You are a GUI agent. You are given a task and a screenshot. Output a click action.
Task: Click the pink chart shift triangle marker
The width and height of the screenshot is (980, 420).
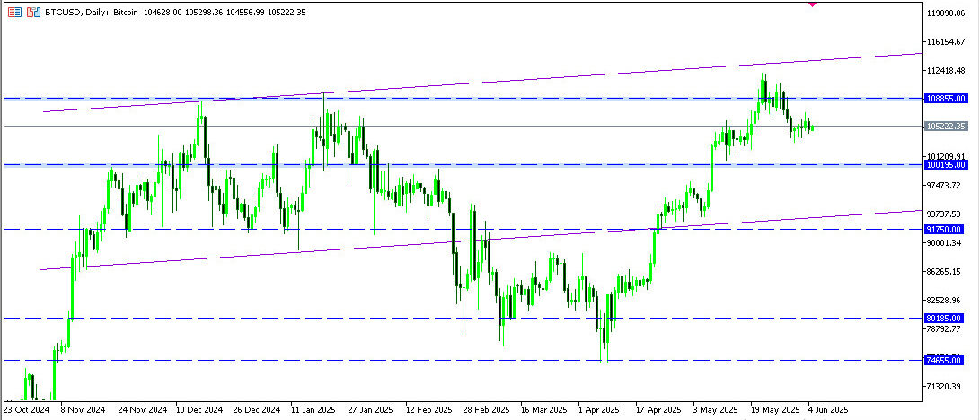tap(812, 4)
